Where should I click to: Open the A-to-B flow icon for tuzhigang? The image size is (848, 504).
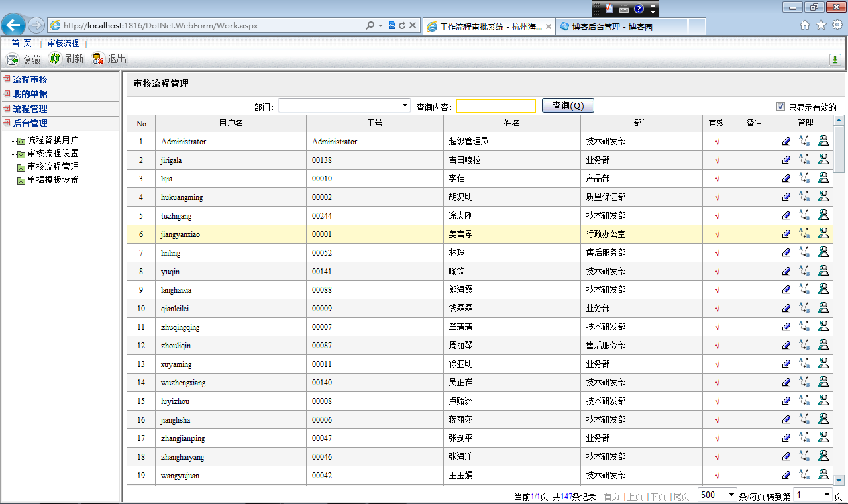[x=804, y=215]
